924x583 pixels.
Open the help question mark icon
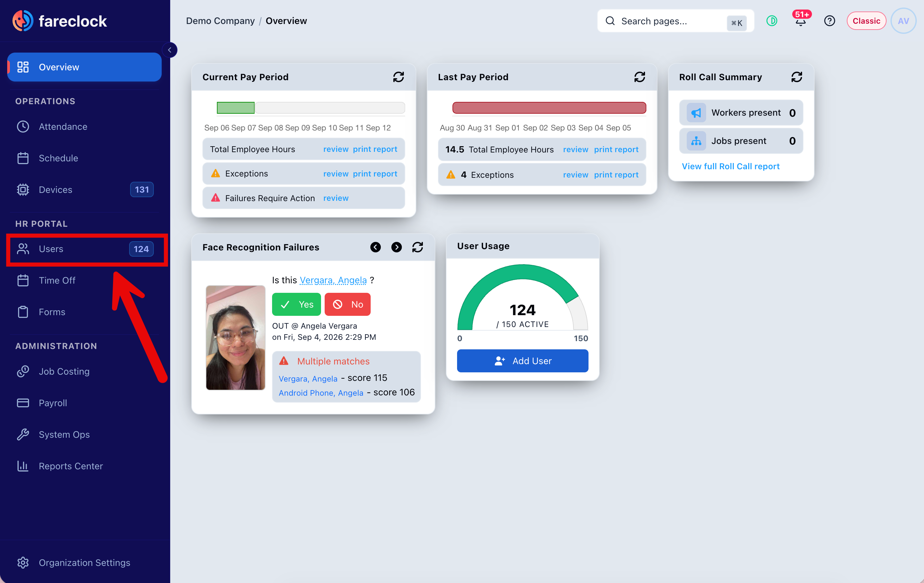click(829, 21)
